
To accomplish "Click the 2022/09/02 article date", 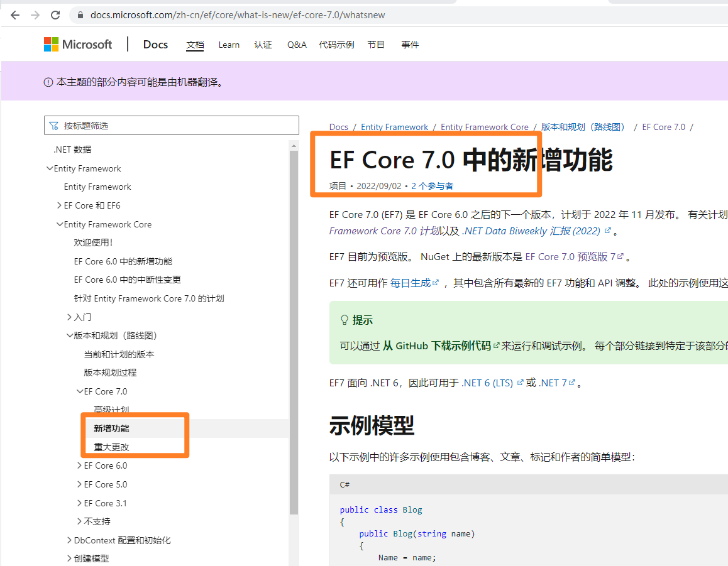I will (x=379, y=186).
